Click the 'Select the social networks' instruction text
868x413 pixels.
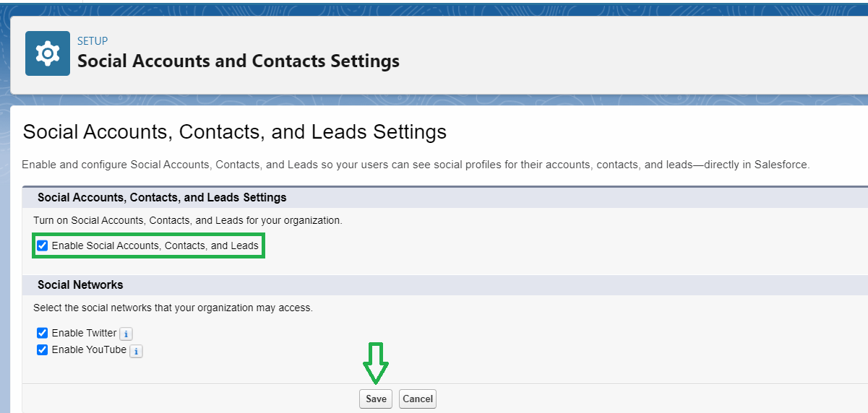173,308
